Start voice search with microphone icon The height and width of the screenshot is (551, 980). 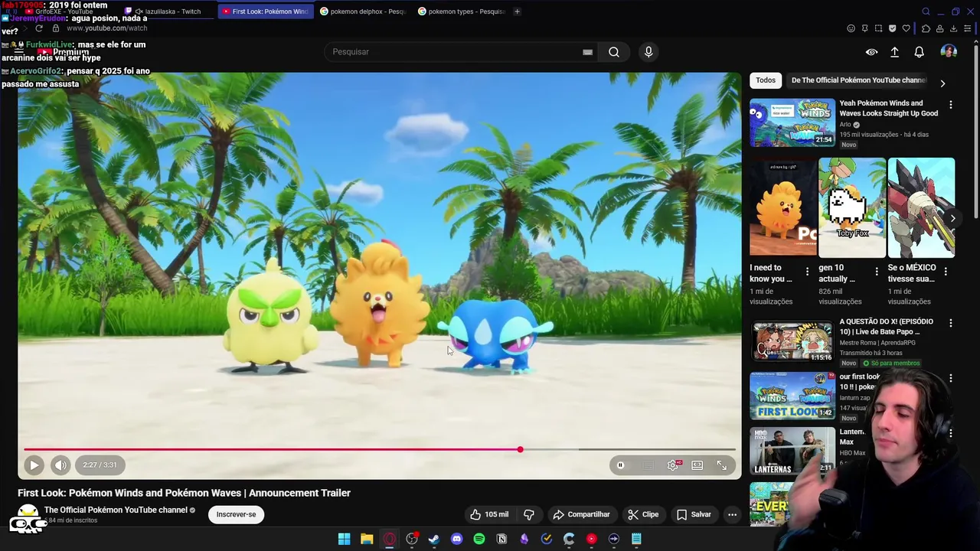click(x=648, y=52)
